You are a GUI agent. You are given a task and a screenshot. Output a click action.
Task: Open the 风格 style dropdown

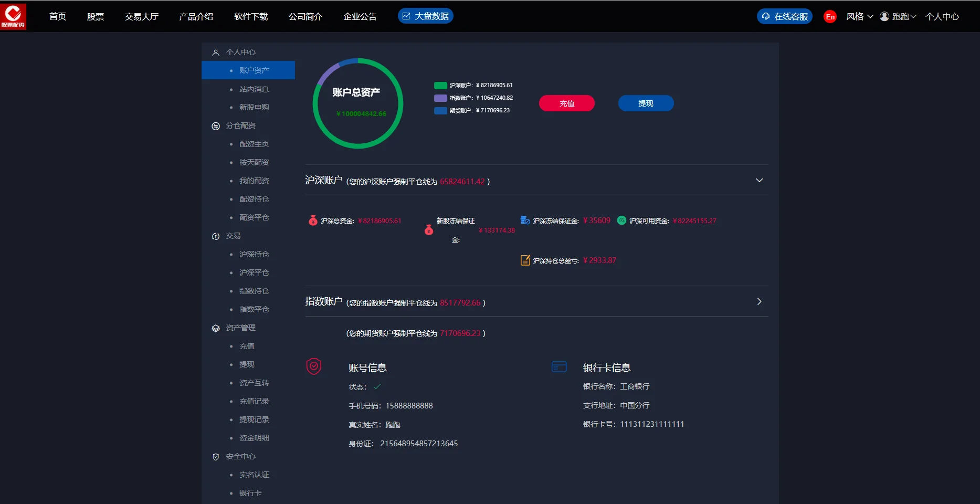pyautogui.click(x=859, y=17)
